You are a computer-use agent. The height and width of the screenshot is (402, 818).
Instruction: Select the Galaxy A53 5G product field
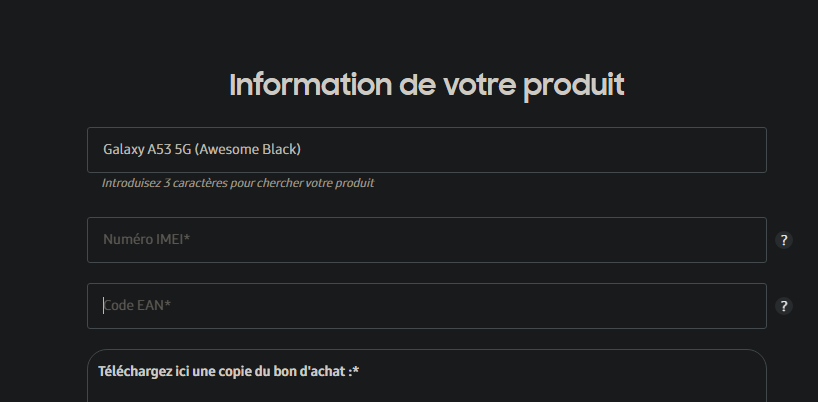(x=427, y=150)
